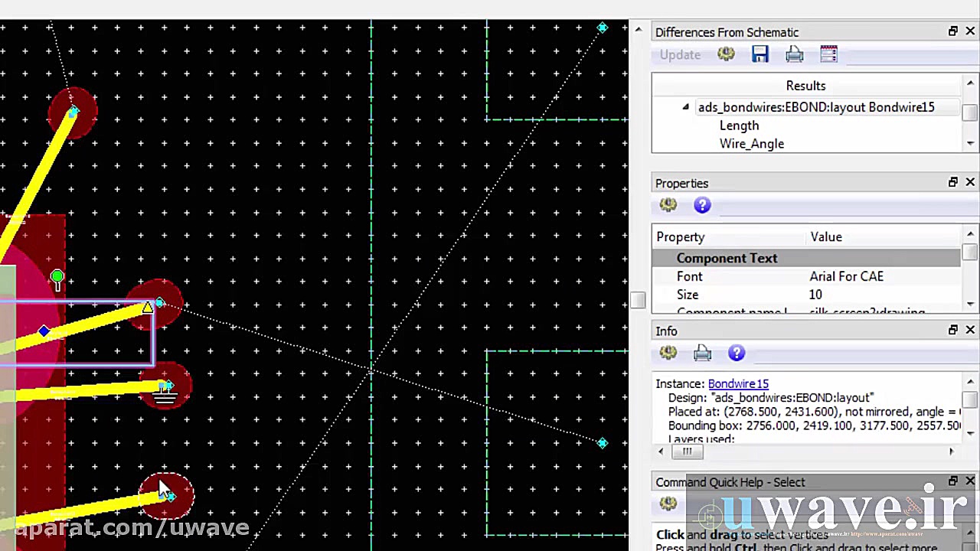980x551 pixels.
Task: Click the print icon in Differences From Schematic toolbar
Action: point(794,54)
